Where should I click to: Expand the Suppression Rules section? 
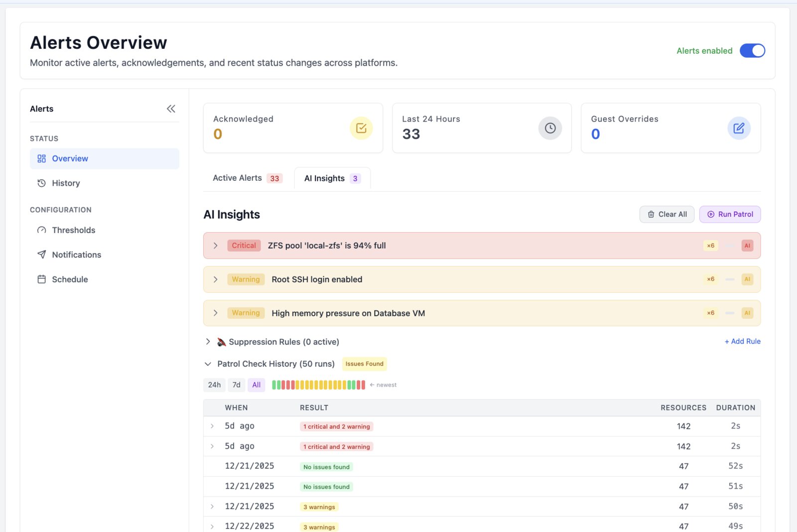point(208,342)
